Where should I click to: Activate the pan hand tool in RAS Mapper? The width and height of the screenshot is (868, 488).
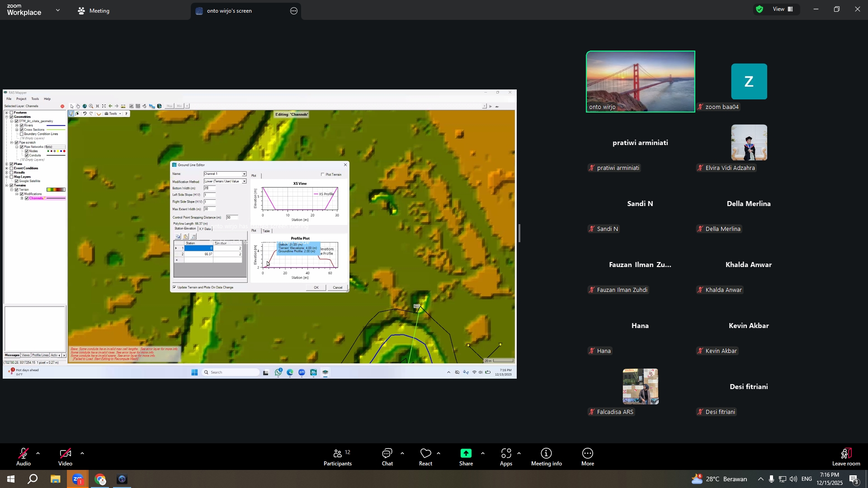(x=78, y=106)
